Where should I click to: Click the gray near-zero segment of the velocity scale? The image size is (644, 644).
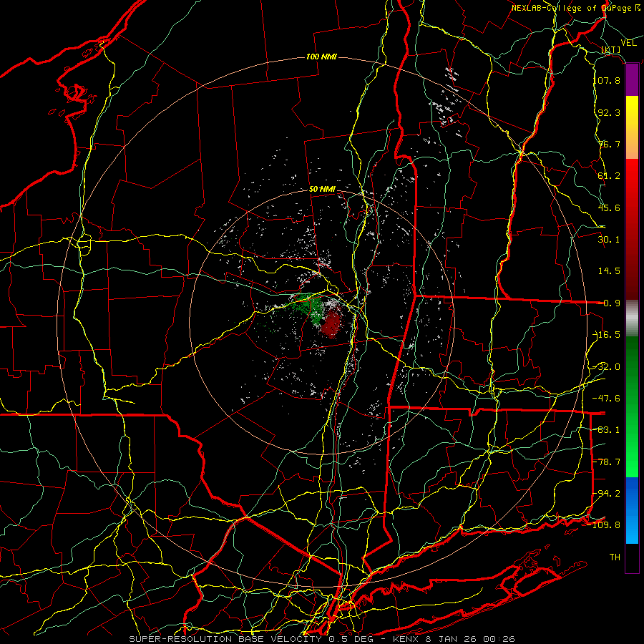[x=632, y=318]
